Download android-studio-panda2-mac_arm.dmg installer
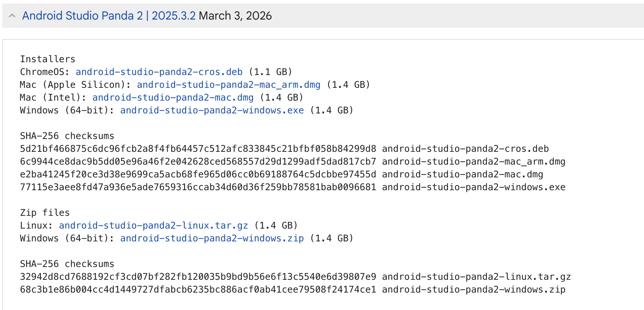Image resolution: width=644 pixels, height=310 pixels. 228,85
